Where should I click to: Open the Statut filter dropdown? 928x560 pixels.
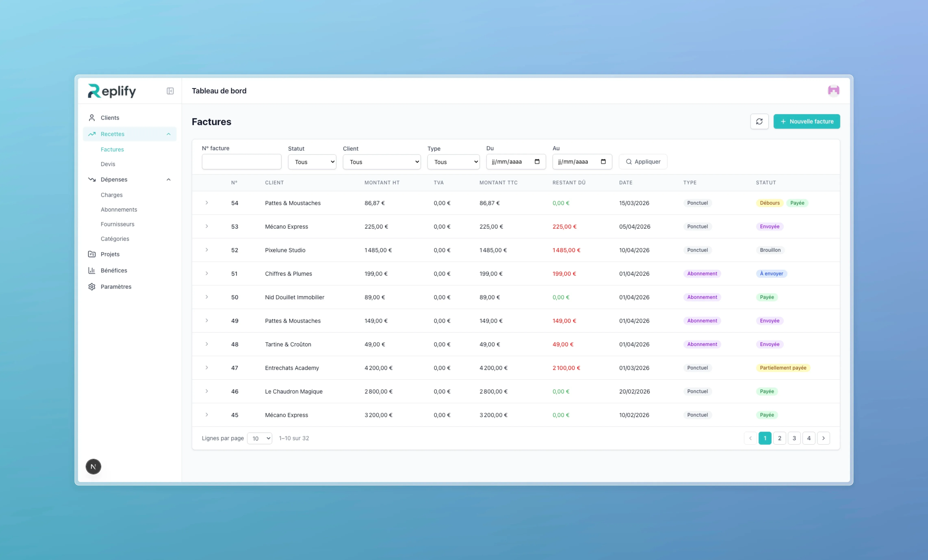[312, 161]
